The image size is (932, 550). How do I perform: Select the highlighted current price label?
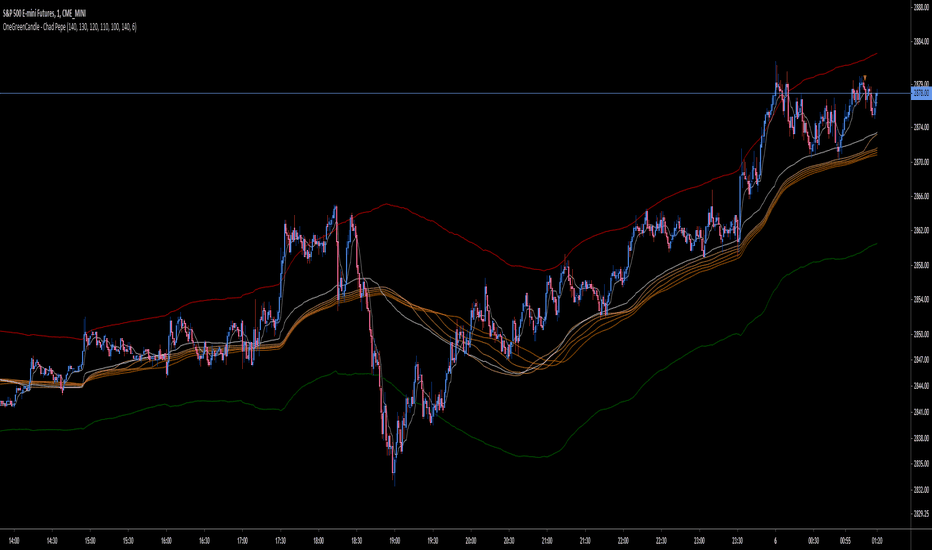pos(921,93)
